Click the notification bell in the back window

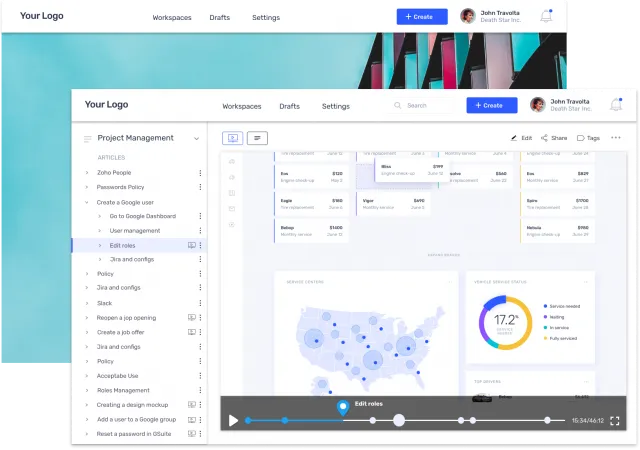[x=546, y=16]
